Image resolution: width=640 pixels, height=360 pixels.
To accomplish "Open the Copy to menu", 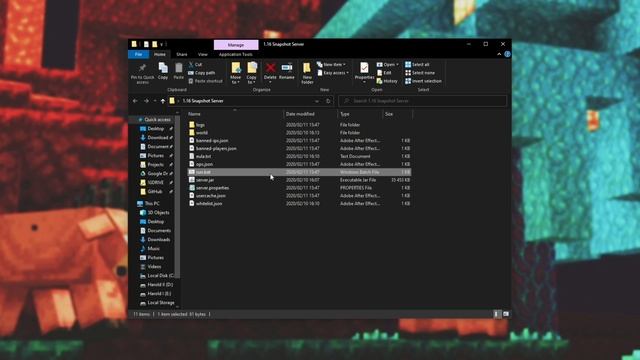I will tap(252, 73).
